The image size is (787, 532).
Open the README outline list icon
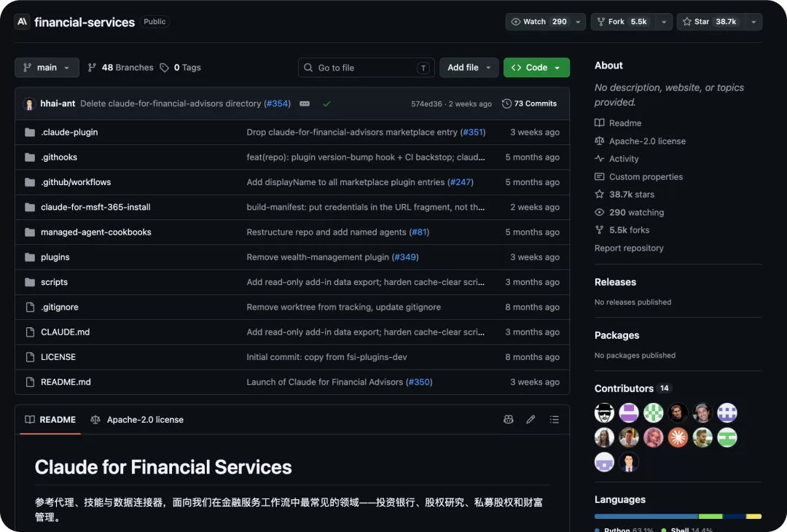click(554, 420)
